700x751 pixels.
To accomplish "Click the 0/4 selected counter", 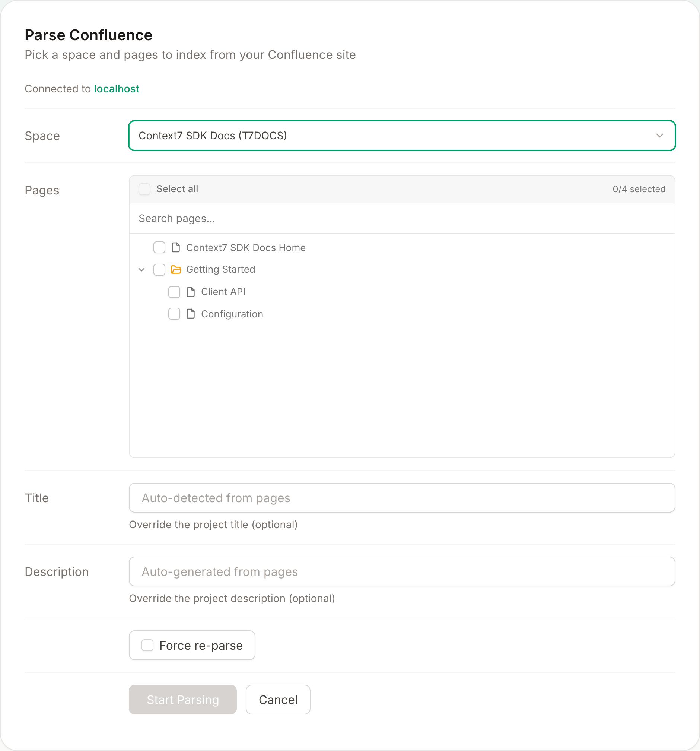I will [x=639, y=189].
